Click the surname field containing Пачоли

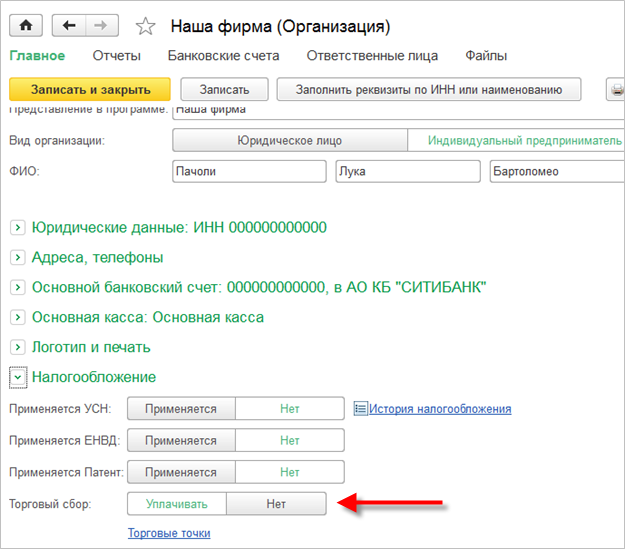click(249, 171)
